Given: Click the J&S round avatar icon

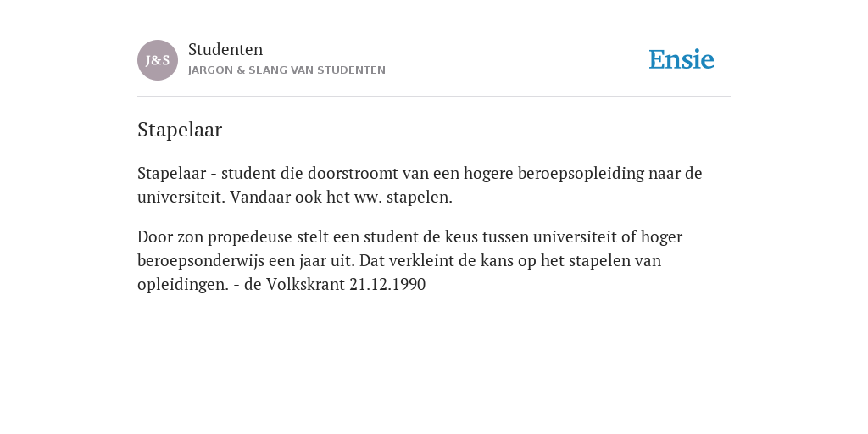Looking at the screenshot, I should (157, 60).
